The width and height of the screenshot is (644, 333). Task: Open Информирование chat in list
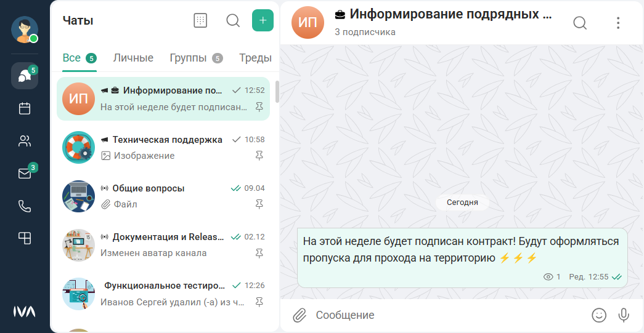pos(163,99)
